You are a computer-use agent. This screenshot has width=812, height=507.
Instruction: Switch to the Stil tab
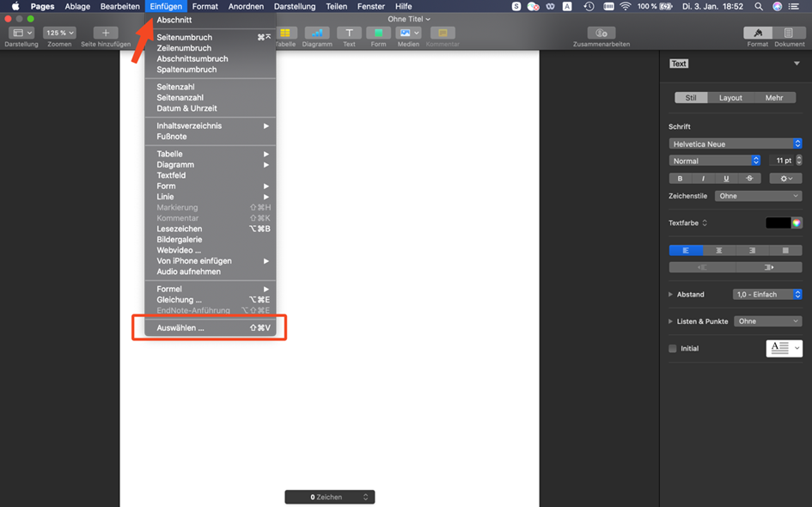coord(691,97)
